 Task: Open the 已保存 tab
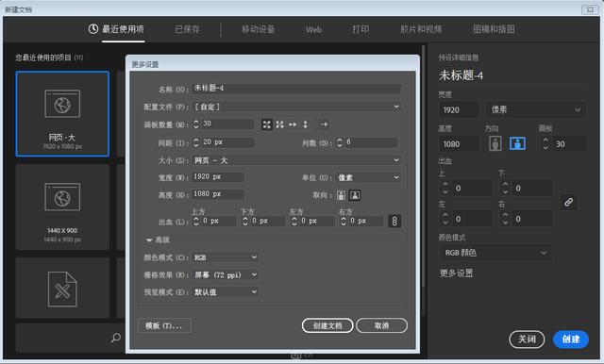[187, 29]
